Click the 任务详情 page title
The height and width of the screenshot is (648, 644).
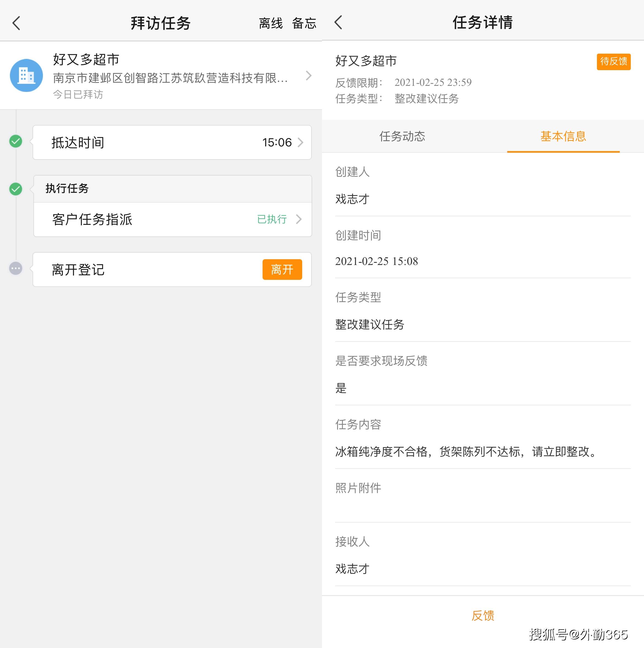click(x=483, y=23)
